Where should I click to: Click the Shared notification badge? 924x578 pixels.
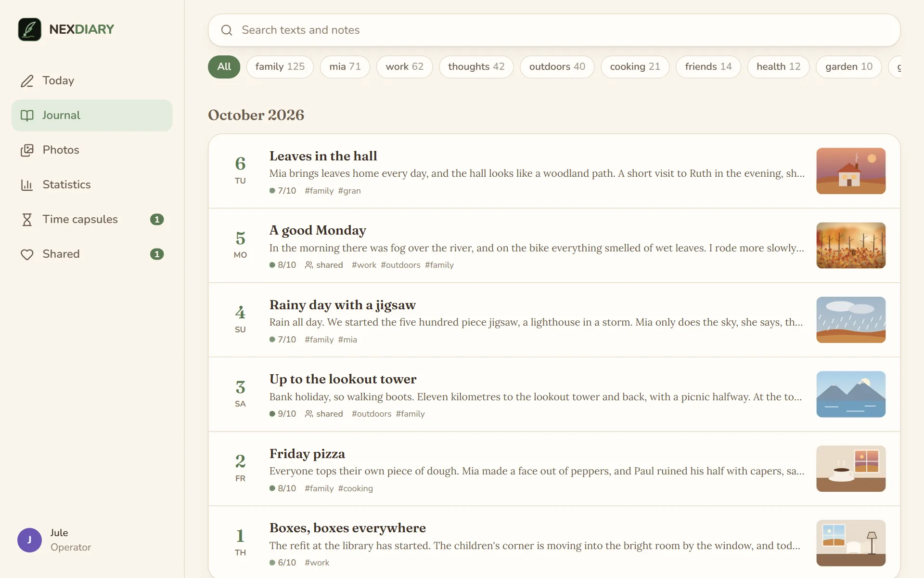(157, 254)
